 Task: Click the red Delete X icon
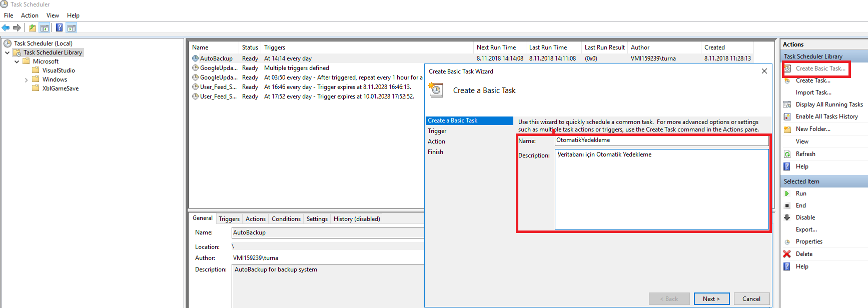pos(787,254)
